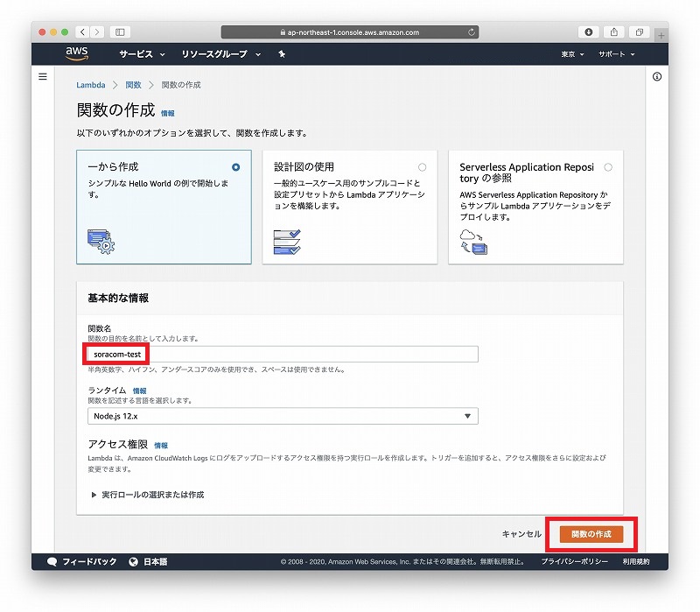Screen dimensions: 700x612
Task: Click the 設計図の使用 checklist illustration
Action: 287,242
